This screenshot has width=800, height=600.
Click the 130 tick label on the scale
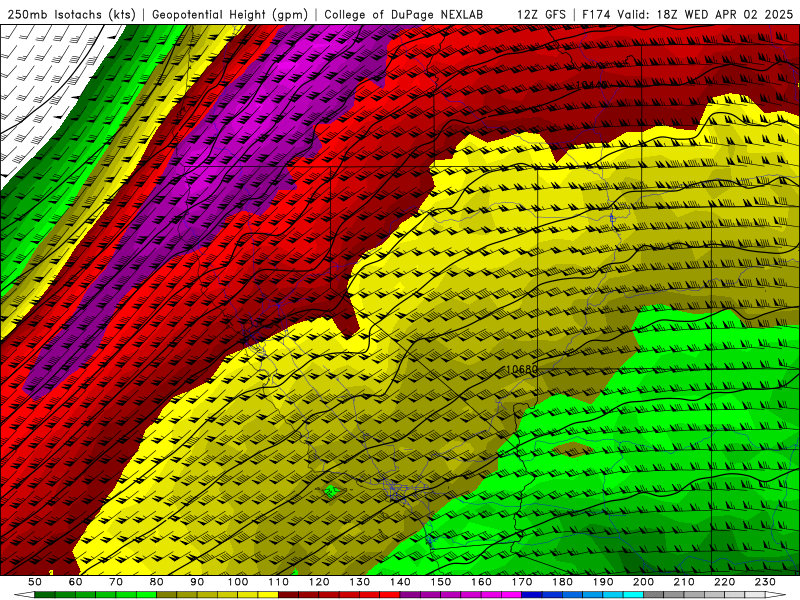(x=360, y=582)
